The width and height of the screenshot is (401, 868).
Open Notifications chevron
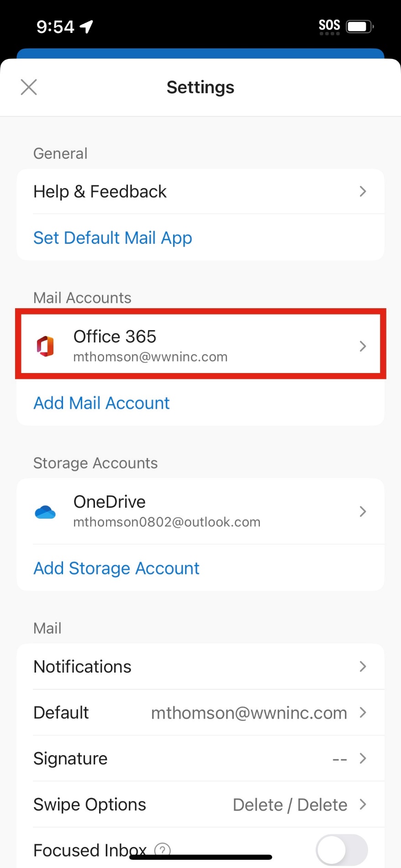coord(363,667)
